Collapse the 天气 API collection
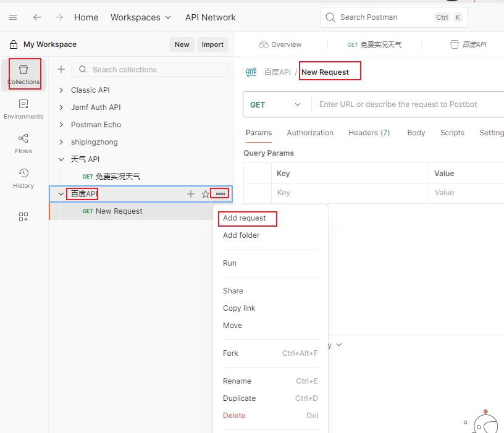504x433 pixels. pyautogui.click(x=61, y=159)
